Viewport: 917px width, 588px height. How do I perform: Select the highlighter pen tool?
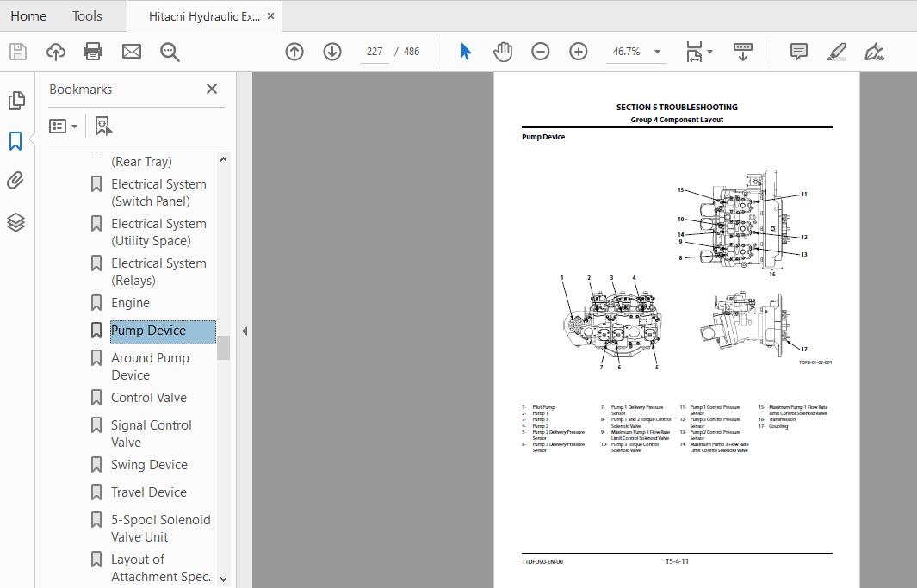coord(836,52)
